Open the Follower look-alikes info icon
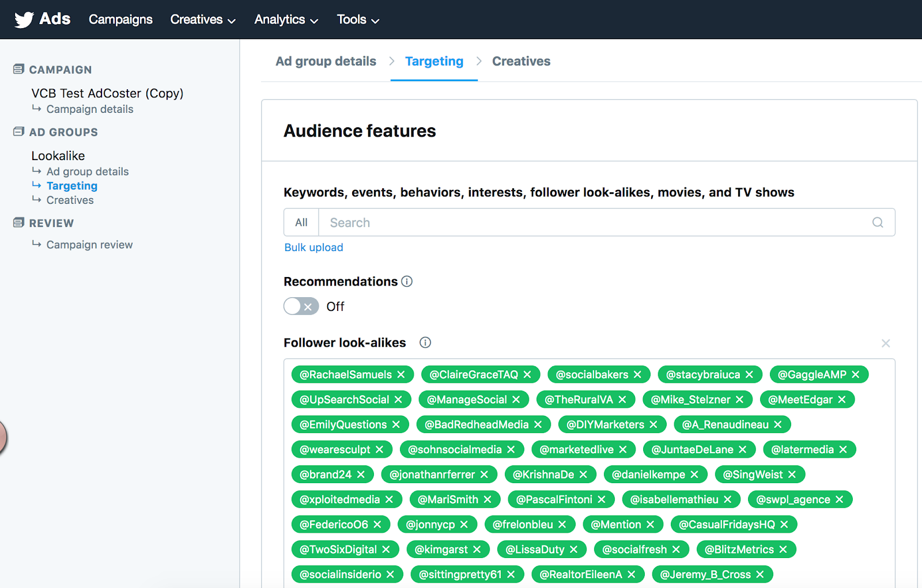This screenshot has height=588, width=922. 425,343
